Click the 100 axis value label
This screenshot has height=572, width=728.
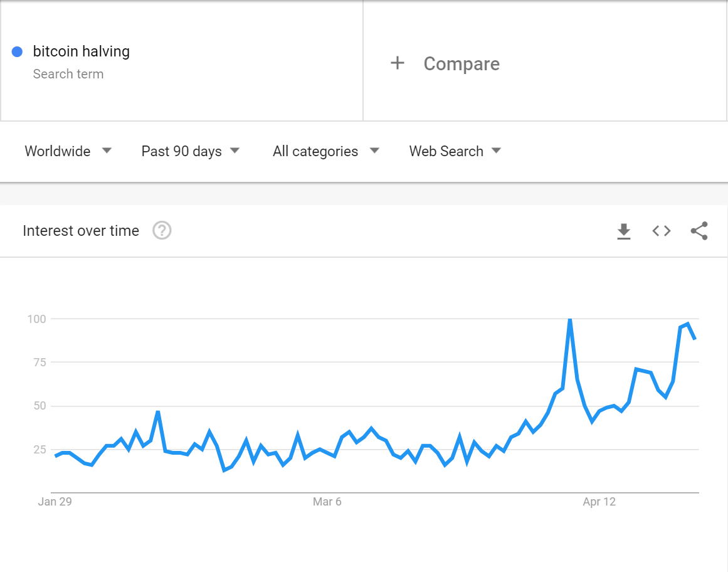(36, 319)
